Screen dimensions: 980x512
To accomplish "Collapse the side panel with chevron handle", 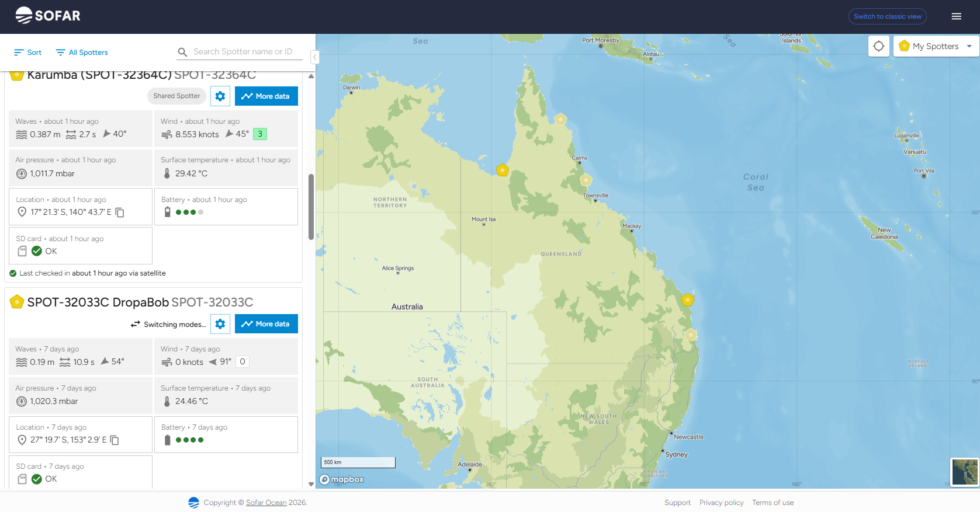I will tap(314, 57).
